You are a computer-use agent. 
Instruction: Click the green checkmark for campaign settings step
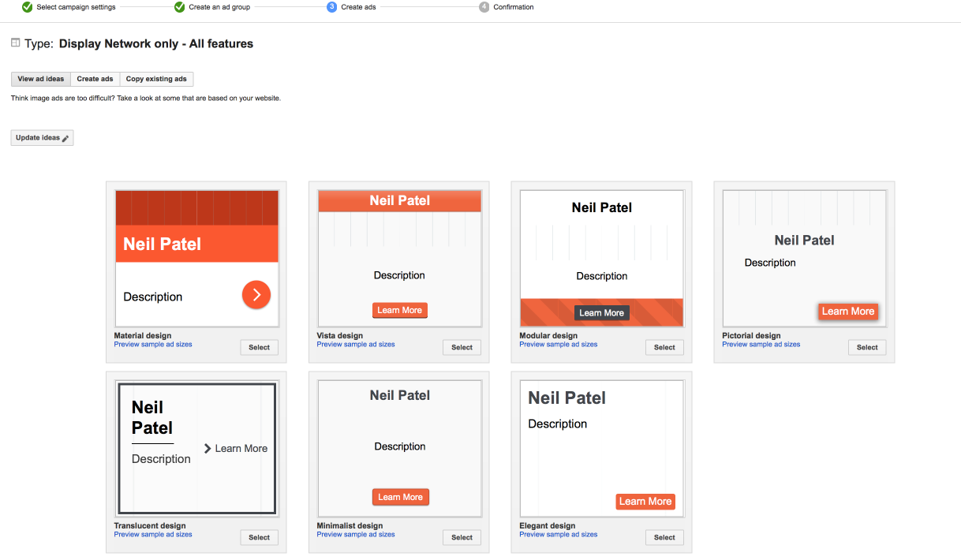(28, 7)
